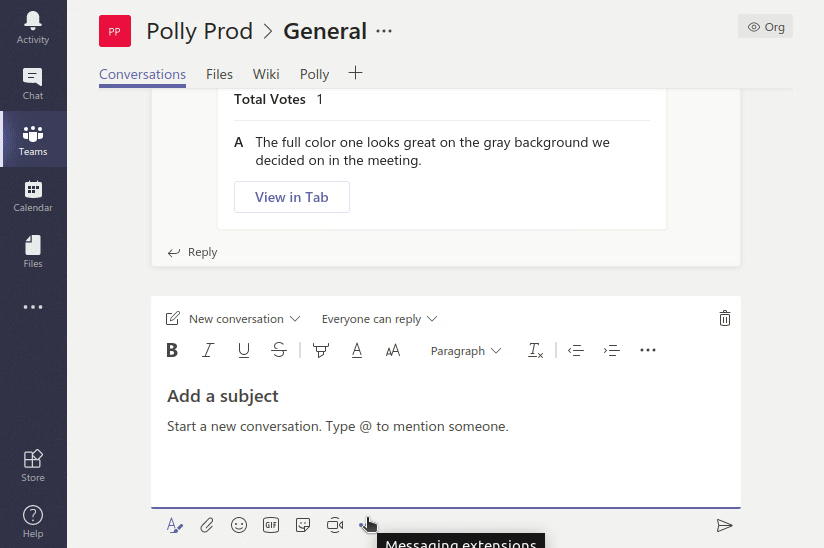Discard the draft with trash icon
Screen dimensions: 824x548
(x=725, y=318)
